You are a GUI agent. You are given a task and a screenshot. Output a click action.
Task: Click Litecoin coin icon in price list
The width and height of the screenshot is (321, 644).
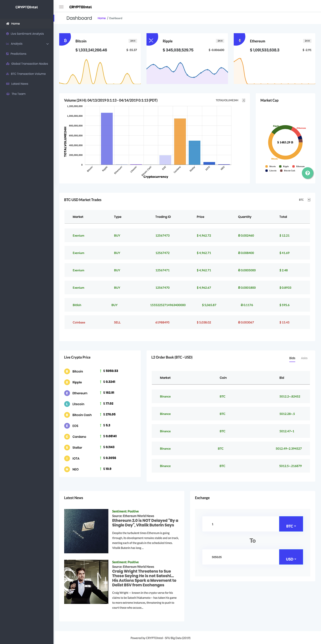click(67, 404)
